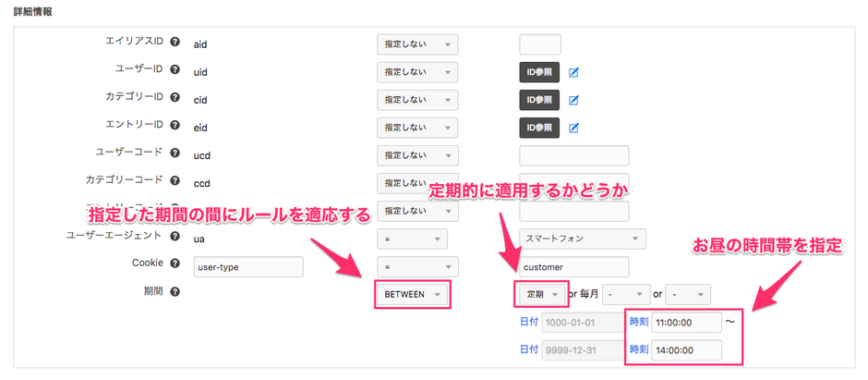Click the Cookie name field user-type

click(x=248, y=266)
